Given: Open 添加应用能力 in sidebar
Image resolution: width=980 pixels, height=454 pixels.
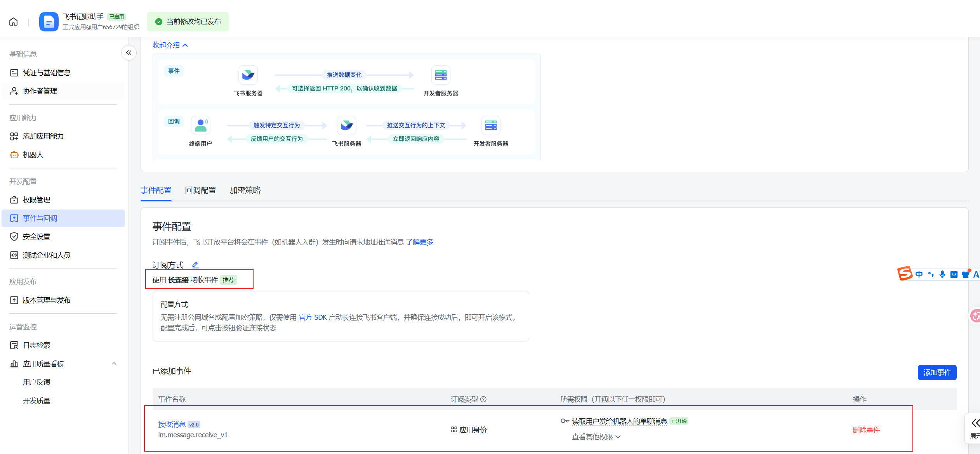Looking at the screenshot, I should click(x=63, y=136).
